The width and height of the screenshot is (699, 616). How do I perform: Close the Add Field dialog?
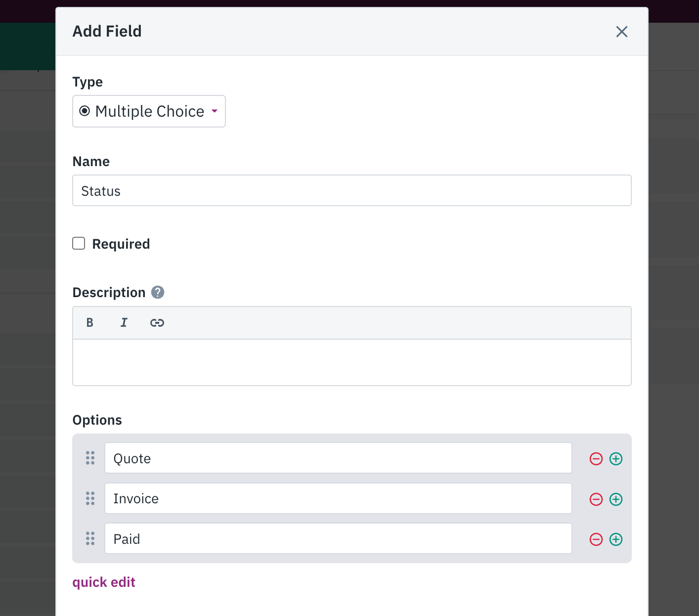622,32
